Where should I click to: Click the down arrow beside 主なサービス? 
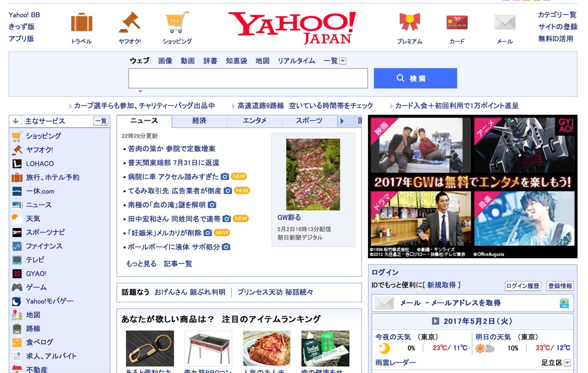pyautogui.click(x=15, y=121)
